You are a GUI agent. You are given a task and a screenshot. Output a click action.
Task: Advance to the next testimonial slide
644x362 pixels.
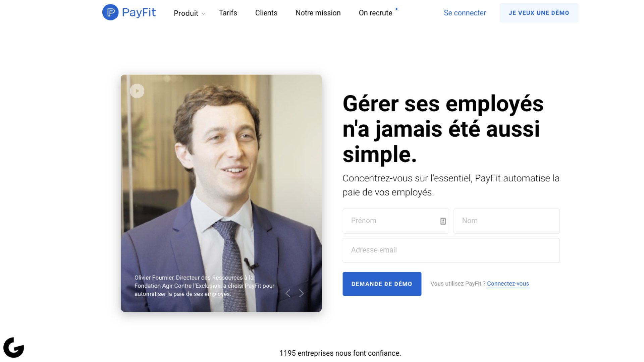[x=301, y=293]
